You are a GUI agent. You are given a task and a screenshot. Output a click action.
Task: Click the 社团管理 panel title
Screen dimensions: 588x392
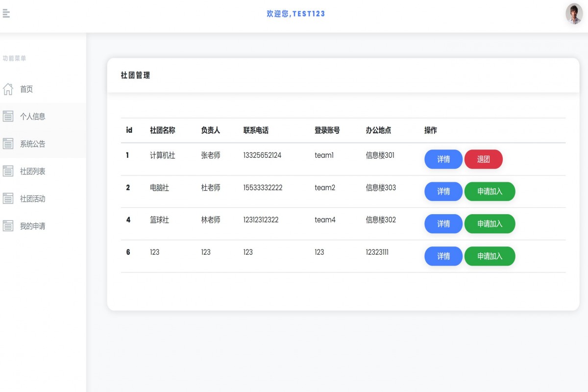pos(135,76)
